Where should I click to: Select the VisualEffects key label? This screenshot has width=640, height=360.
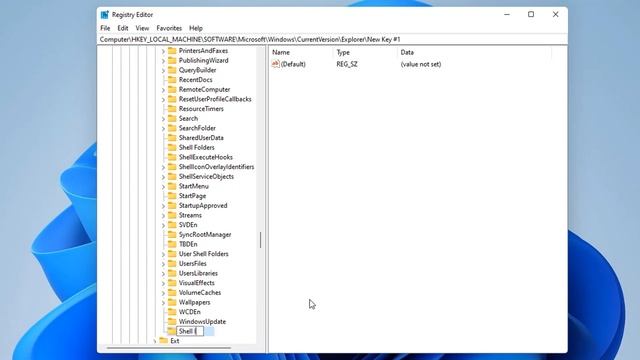point(197,283)
